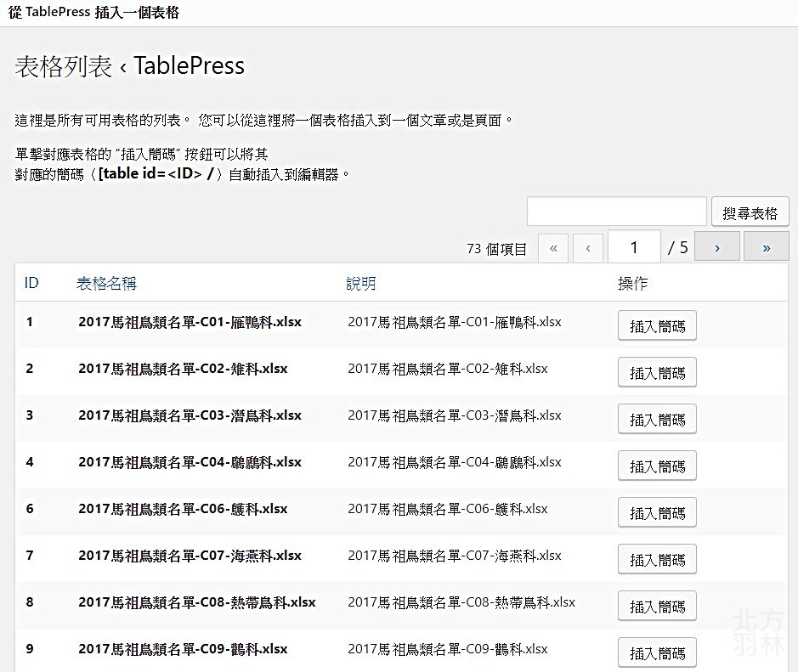Click the ID cell of the C02-雉科 row

[x=30, y=369]
